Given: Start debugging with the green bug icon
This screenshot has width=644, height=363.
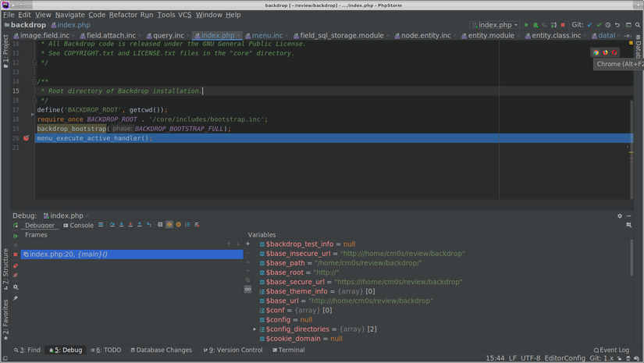Looking at the screenshot, I should click(535, 25).
